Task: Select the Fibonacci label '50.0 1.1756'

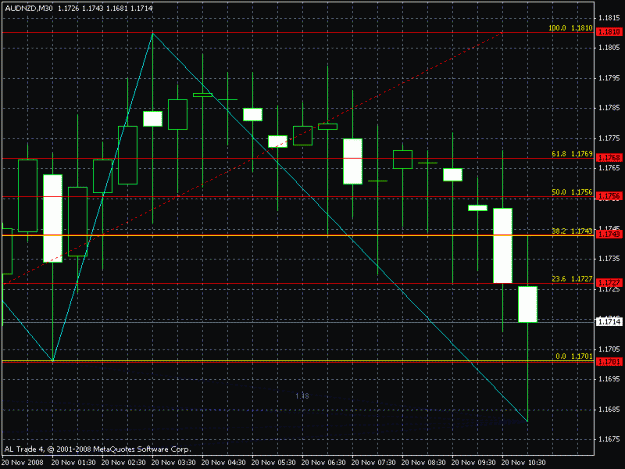Action: [x=572, y=192]
